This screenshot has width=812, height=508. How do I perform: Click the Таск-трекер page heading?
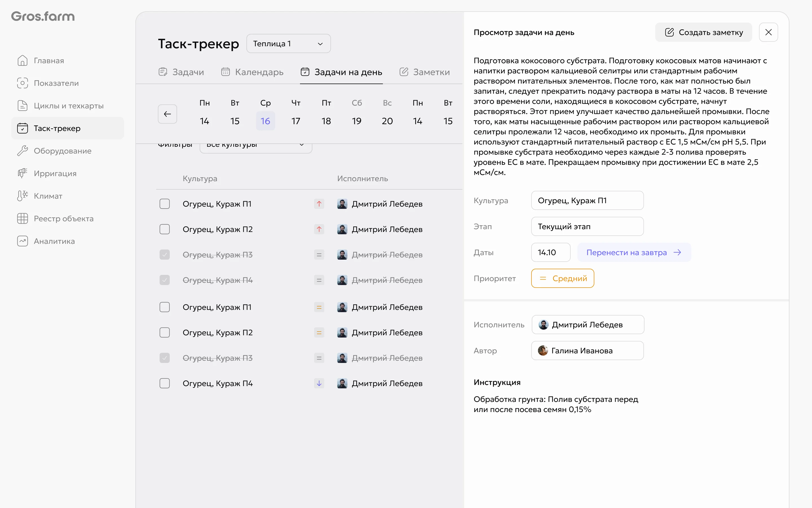pos(199,44)
